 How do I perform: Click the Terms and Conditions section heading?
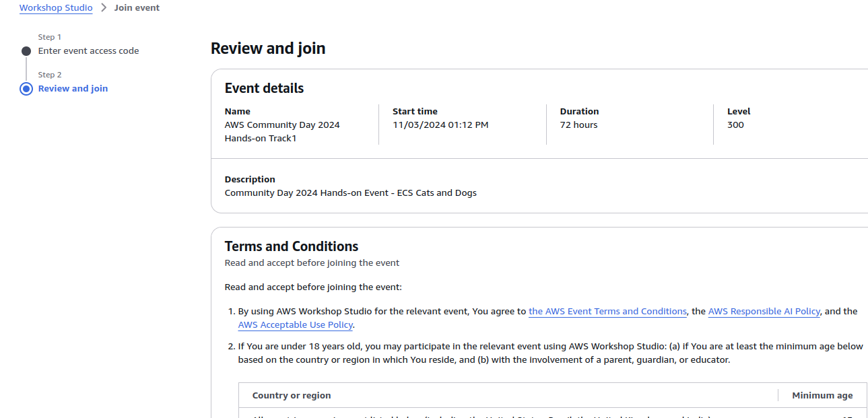tap(291, 246)
